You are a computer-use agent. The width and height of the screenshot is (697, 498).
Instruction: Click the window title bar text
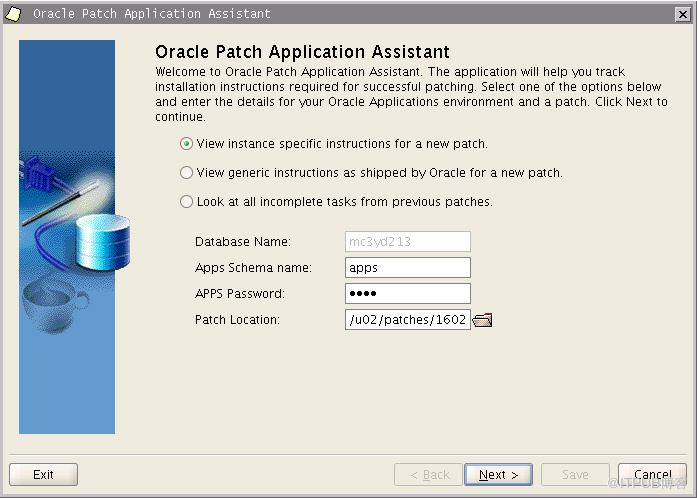pos(152,14)
